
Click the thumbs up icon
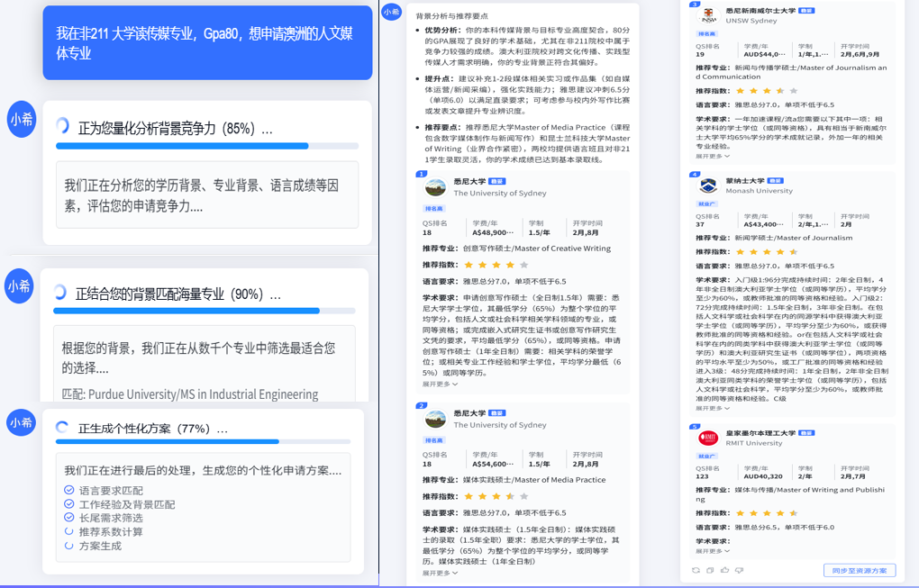[x=725, y=570]
